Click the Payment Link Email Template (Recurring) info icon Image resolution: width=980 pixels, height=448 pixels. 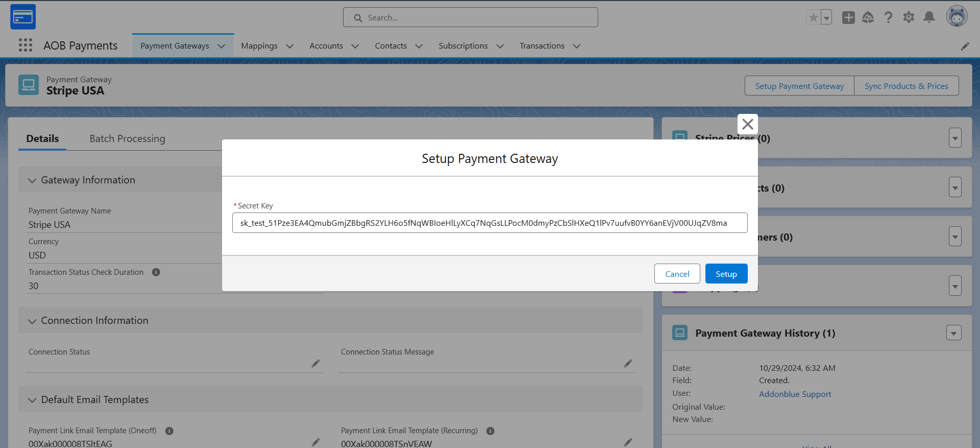click(x=491, y=431)
